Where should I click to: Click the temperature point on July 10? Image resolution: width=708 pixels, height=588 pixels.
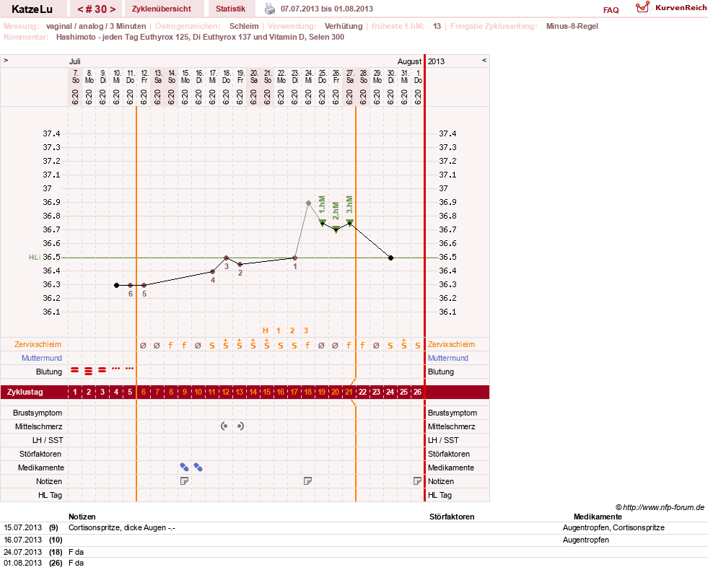click(x=116, y=285)
